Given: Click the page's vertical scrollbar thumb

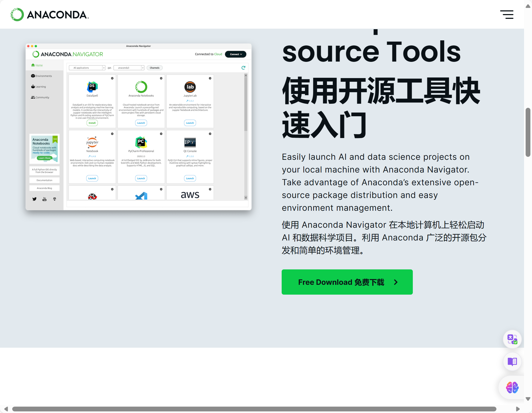Looking at the screenshot, I should [x=528, y=132].
